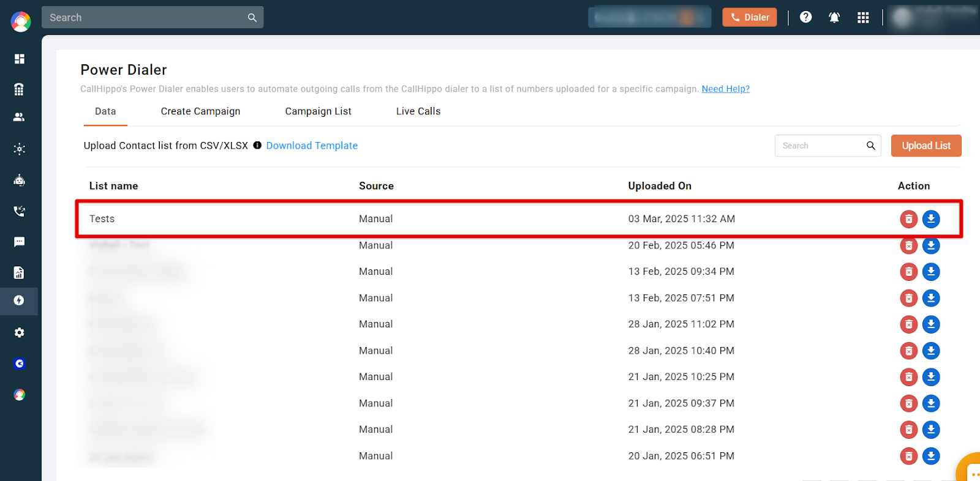This screenshot has height=481, width=980.
Task: Delete the list uploaded 21 Jan 08:28 PM
Action: pyautogui.click(x=909, y=430)
